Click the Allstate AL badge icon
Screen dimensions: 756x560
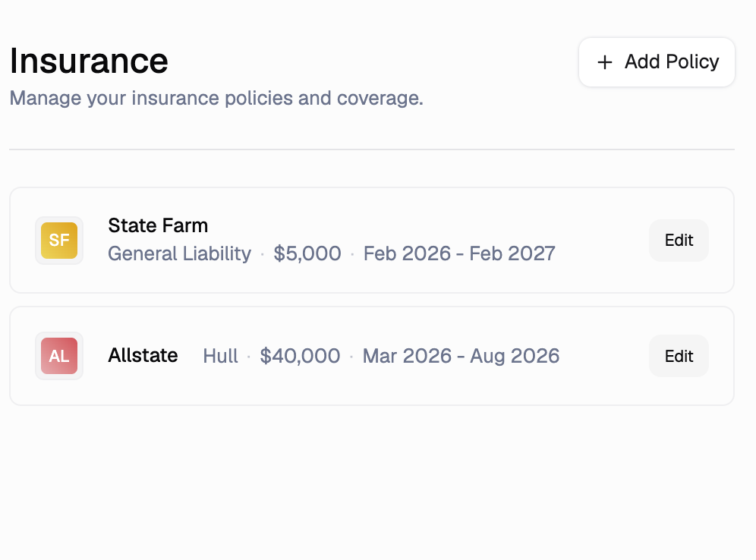click(x=58, y=356)
